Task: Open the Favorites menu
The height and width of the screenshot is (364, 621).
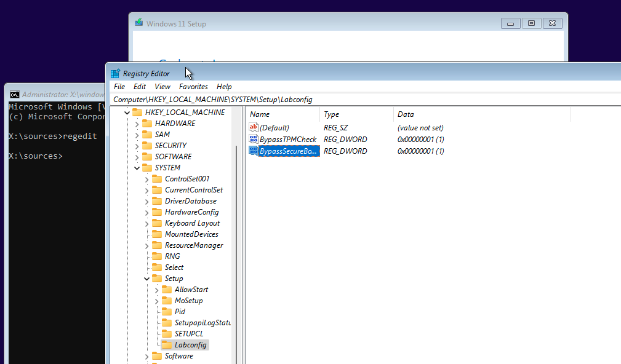Action: click(193, 87)
